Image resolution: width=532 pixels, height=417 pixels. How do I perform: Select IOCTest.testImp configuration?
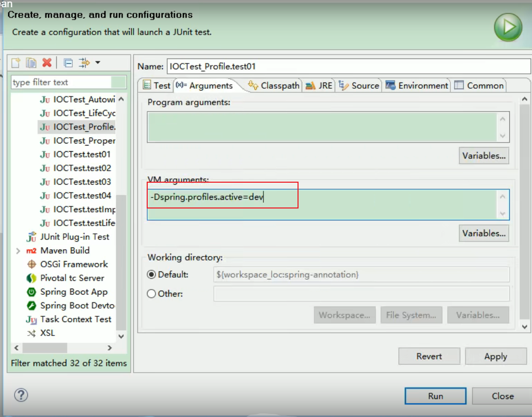(77, 209)
